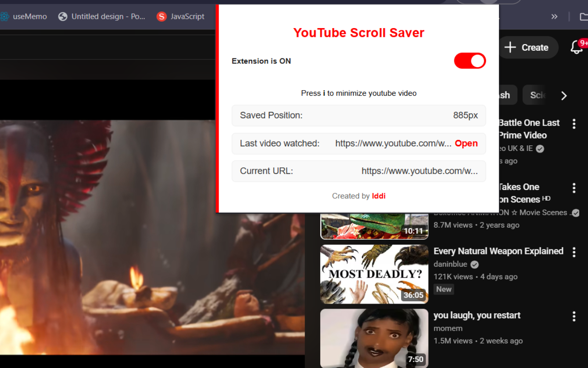Click the useMemo tab favicon
The width and height of the screenshot is (588, 368).
point(5,16)
